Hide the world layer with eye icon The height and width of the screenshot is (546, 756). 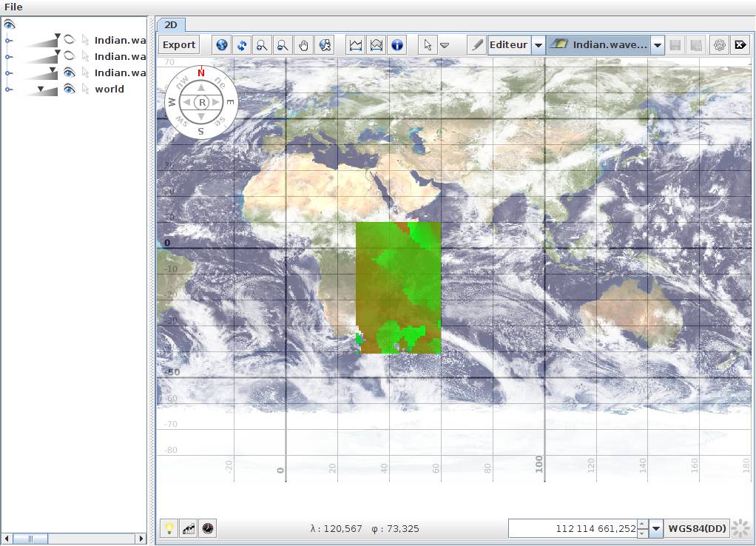click(x=69, y=89)
